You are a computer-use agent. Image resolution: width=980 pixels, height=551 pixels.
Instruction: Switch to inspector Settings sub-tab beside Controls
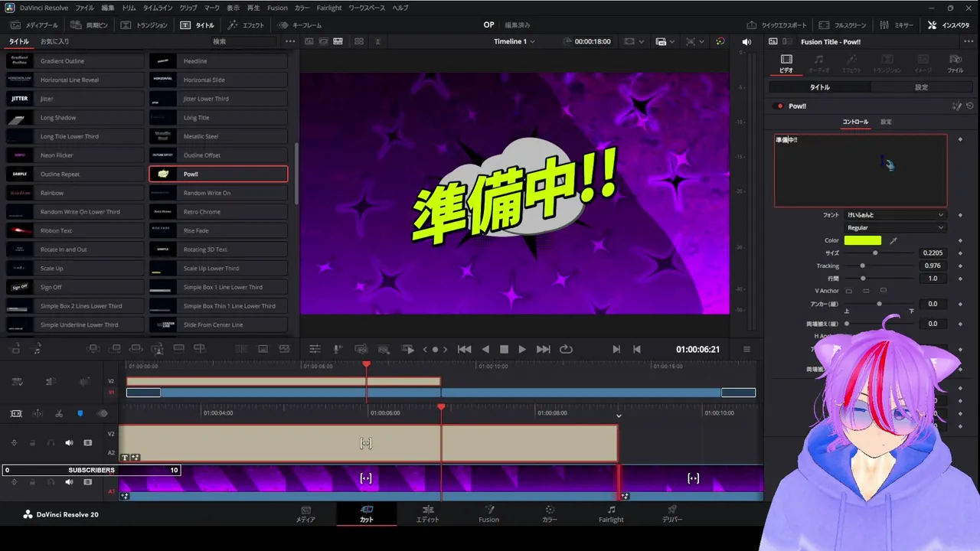tap(886, 122)
